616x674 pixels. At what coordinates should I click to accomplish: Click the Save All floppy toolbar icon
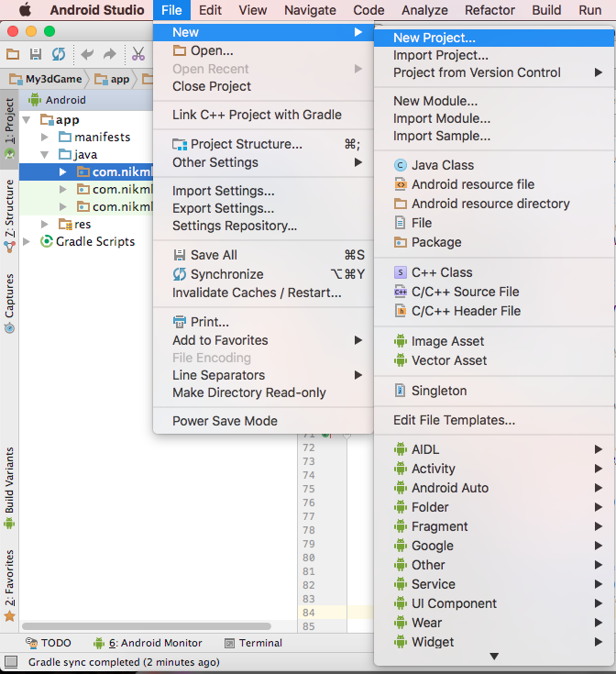tap(36, 54)
